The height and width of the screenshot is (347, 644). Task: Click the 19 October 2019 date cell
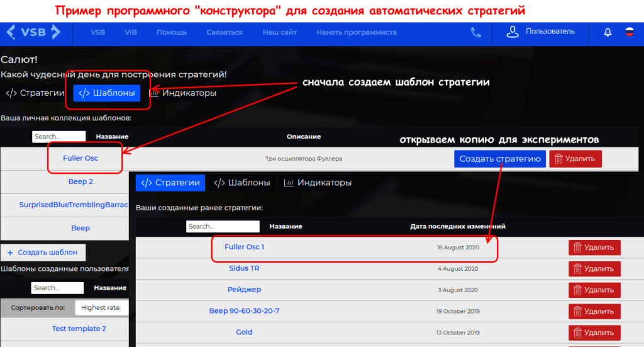[x=458, y=311]
